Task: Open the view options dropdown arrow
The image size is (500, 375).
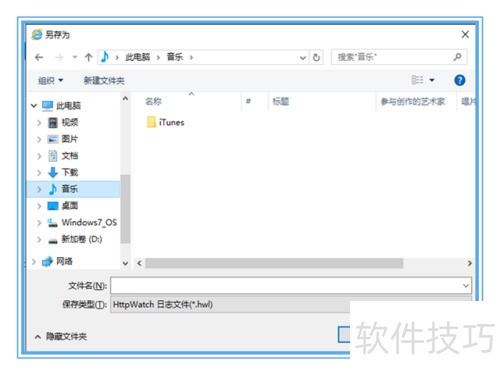Action: click(432, 80)
